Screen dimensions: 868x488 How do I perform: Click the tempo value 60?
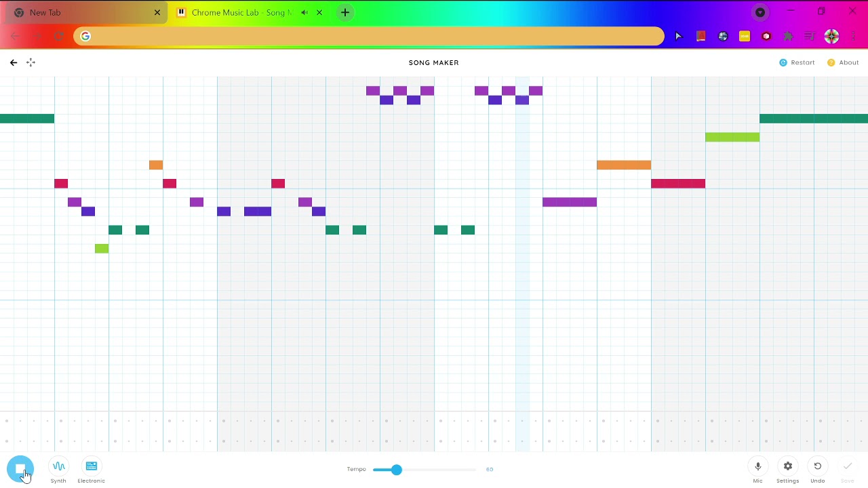[490, 470]
